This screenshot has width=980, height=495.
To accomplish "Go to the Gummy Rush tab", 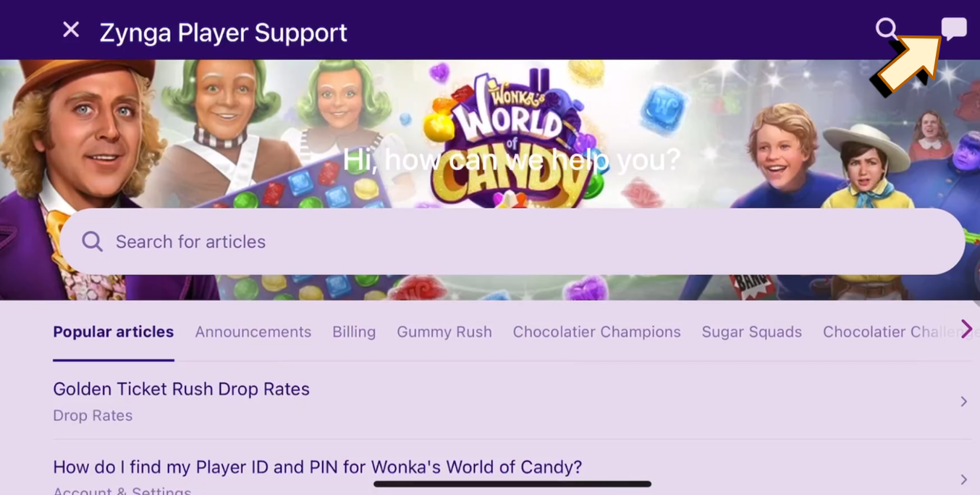I will [x=444, y=331].
